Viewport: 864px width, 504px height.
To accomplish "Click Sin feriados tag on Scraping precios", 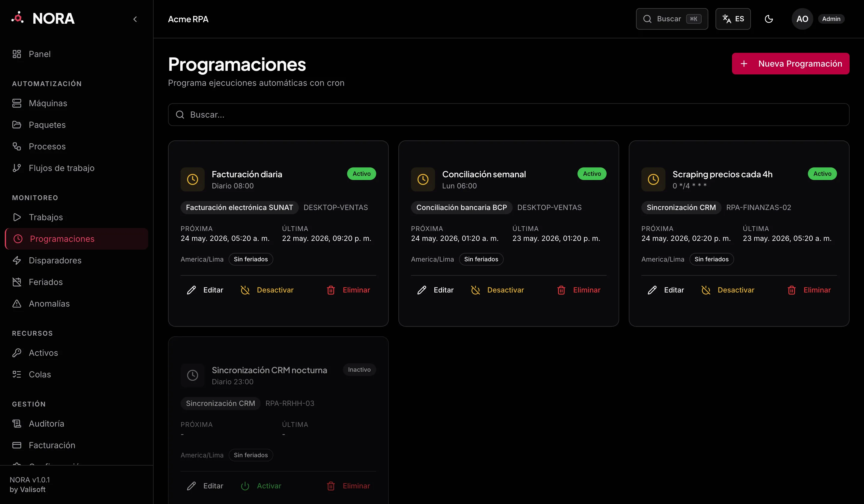I will (x=711, y=259).
